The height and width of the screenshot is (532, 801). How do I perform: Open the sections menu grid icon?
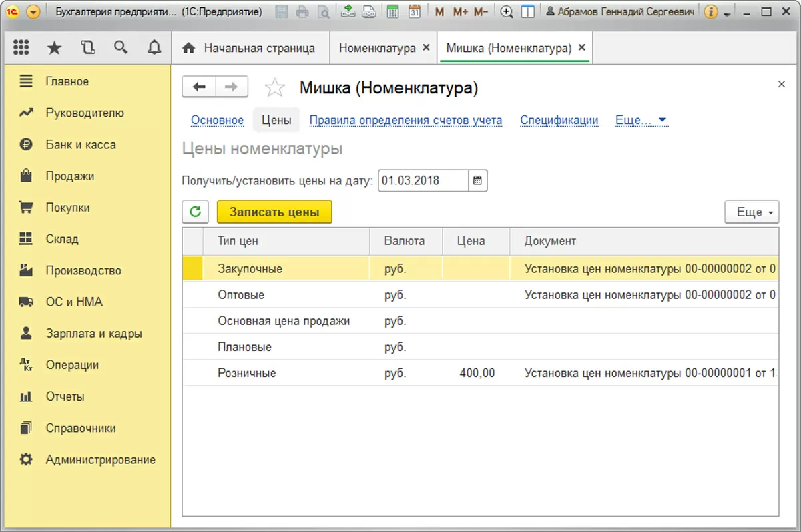click(21, 48)
